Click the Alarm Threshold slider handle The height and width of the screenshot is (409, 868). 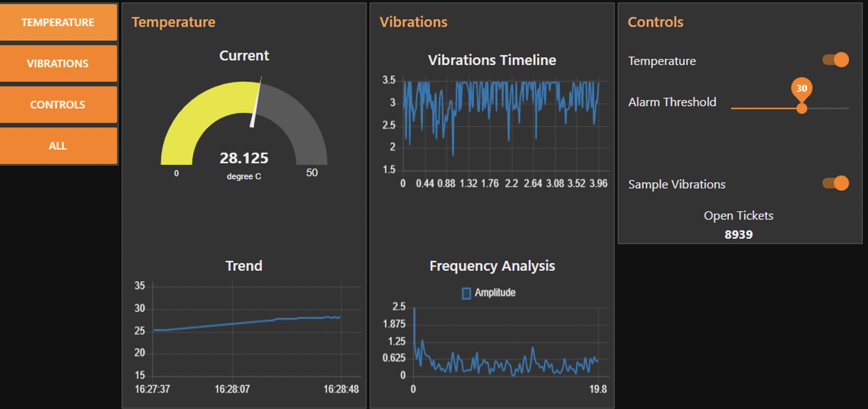[x=802, y=108]
